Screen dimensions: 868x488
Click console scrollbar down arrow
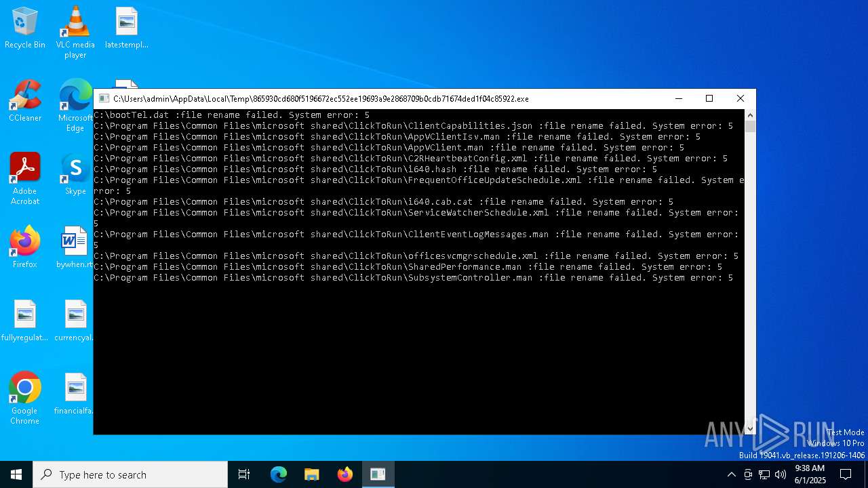pos(750,428)
